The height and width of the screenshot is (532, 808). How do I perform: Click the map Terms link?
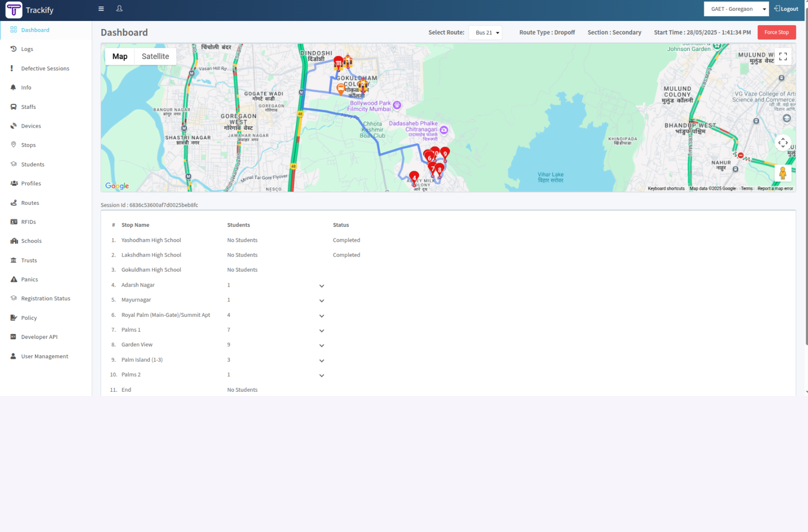pos(747,188)
